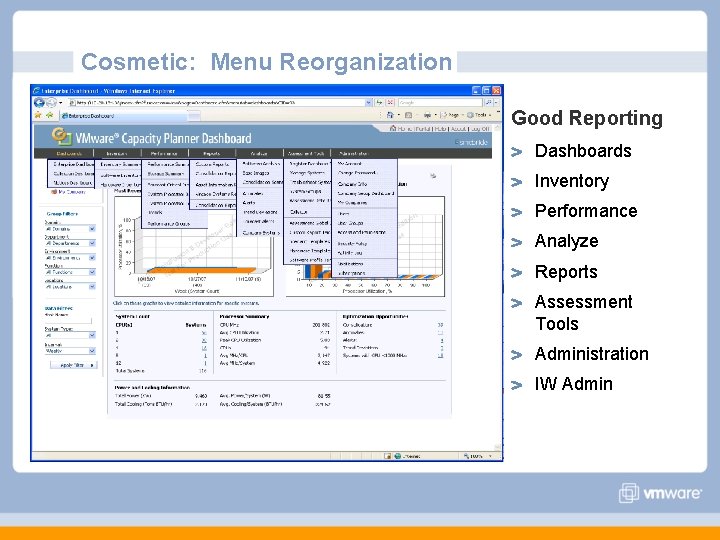Click the Internet Explorer Forward arrow button

(x=51, y=102)
